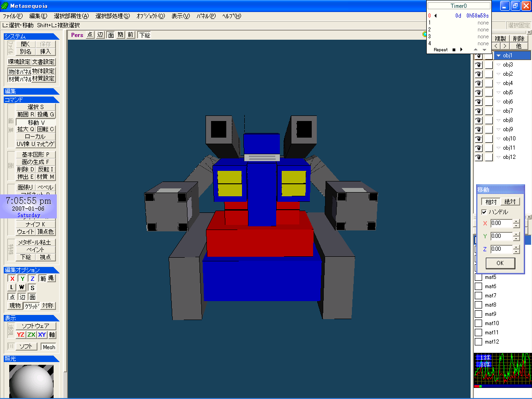Image resolution: width=532 pixels, height=399 pixels.
Task: Tick the mat7 checkbox
Action: (478, 296)
